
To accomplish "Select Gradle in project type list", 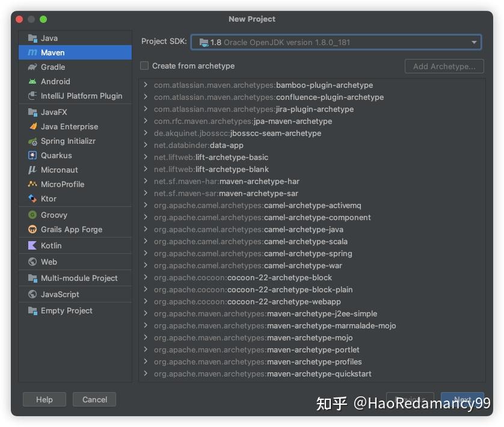I will click(75, 67).
